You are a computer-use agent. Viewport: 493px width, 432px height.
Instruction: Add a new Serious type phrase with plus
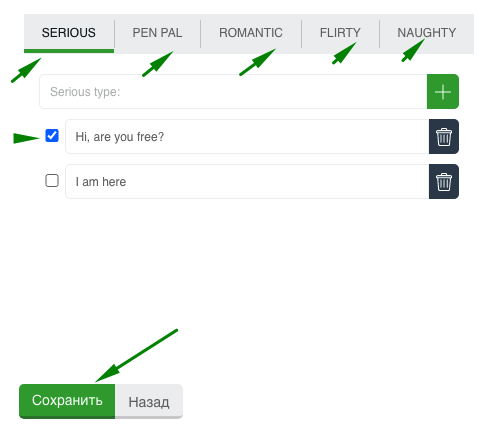click(x=443, y=91)
